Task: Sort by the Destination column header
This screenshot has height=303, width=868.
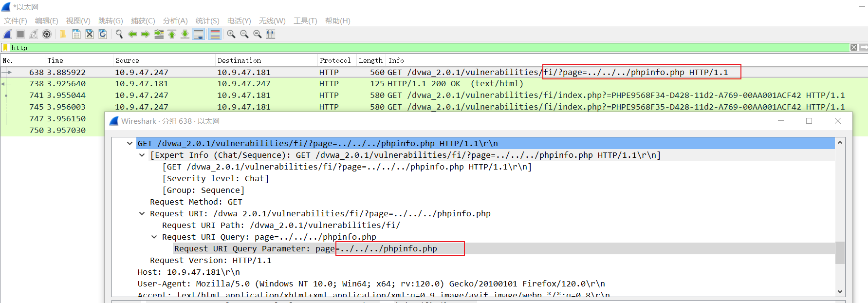Action: click(266, 60)
